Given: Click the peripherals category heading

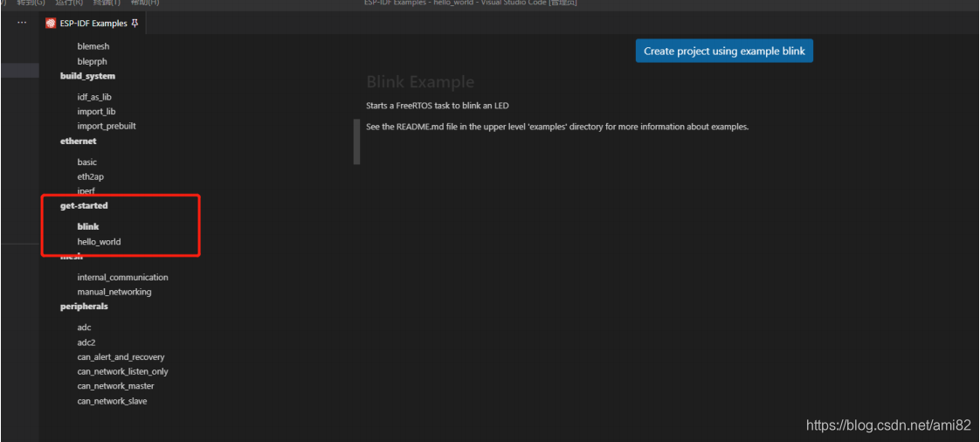Looking at the screenshot, I should [84, 307].
